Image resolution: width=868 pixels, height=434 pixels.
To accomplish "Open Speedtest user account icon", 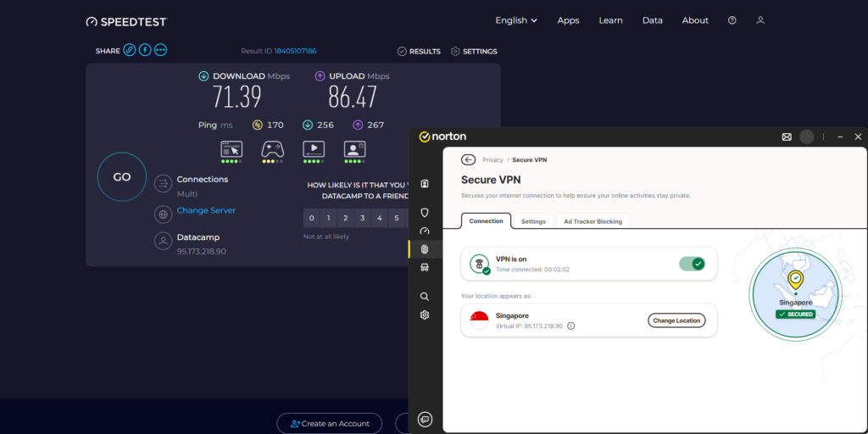I will [x=760, y=20].
